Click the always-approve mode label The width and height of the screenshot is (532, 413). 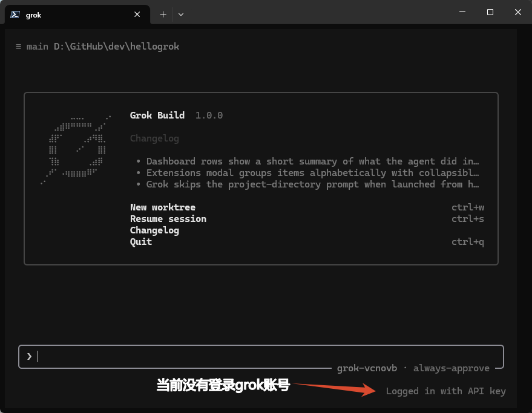tap(452, 368)
